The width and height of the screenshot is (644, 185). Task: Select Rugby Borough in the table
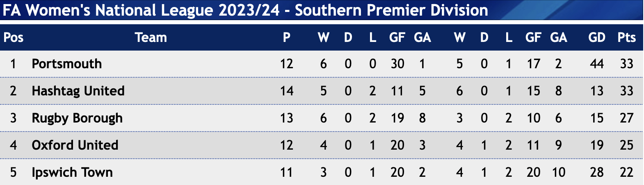click(x=77, y=118)
